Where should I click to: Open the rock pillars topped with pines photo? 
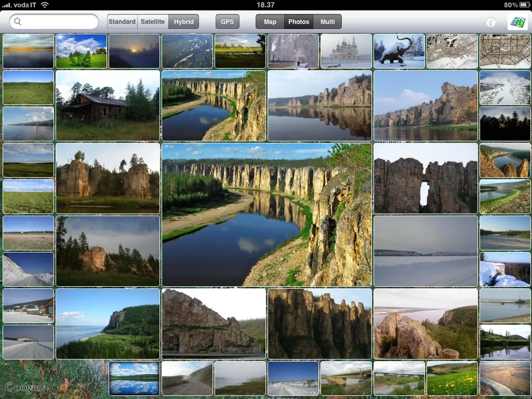[108, 178]
